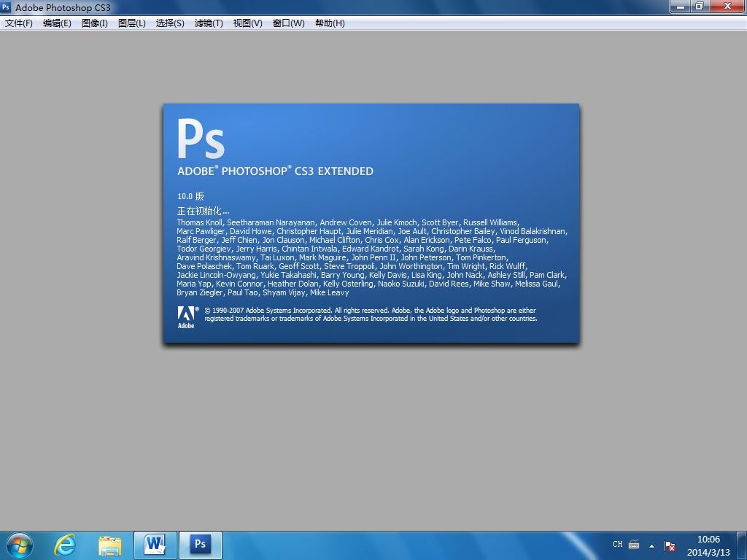The image size is (747, 560).
Task: Open the 编辑(E) menu
Action: coord(57,23)
